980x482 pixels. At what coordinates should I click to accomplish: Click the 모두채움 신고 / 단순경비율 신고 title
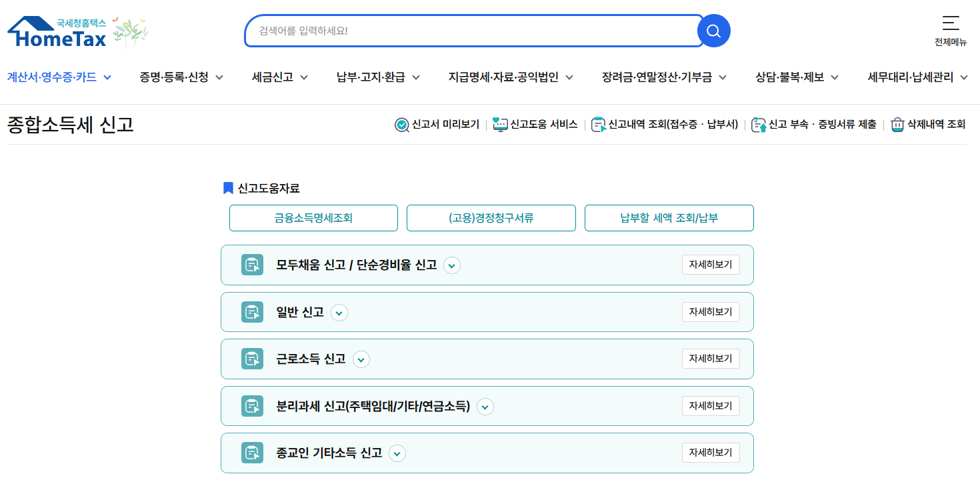tap(357, 265)
